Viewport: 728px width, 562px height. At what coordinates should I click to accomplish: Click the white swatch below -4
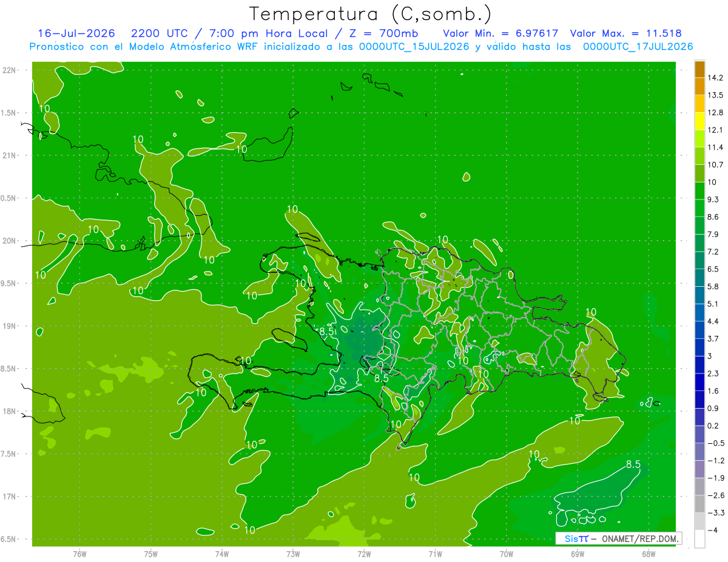[x=699, y=539]
